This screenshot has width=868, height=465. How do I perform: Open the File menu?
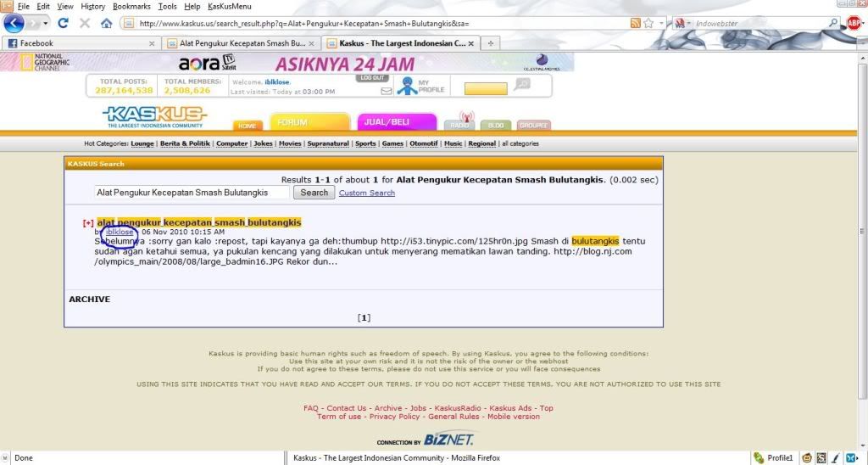click(x=23, y=6)
